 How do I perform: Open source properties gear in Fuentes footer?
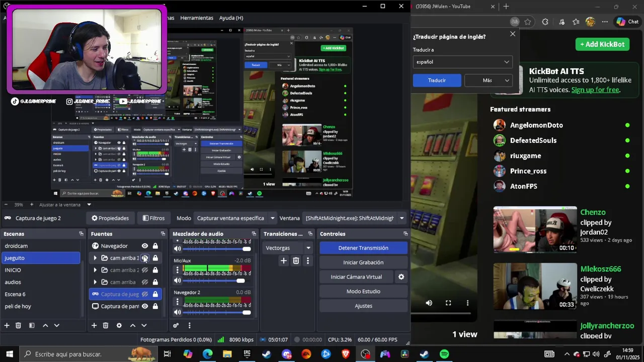(x=119, y=325)
